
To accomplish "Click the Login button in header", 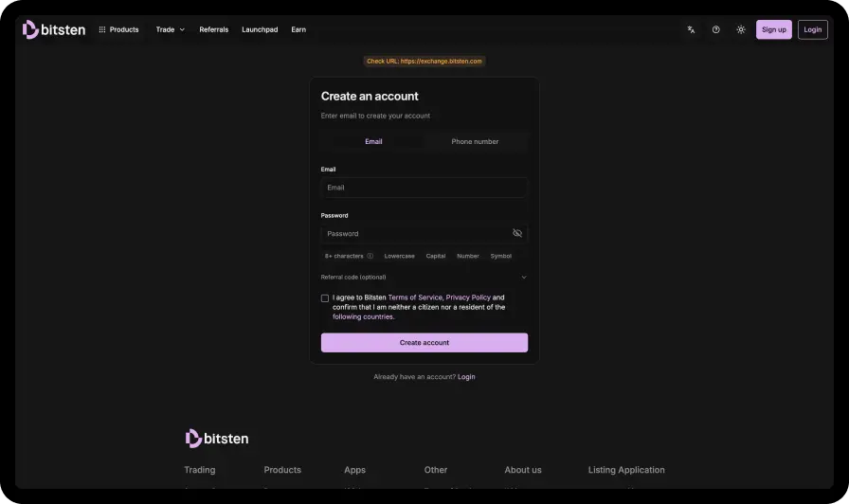I will 812,29.
